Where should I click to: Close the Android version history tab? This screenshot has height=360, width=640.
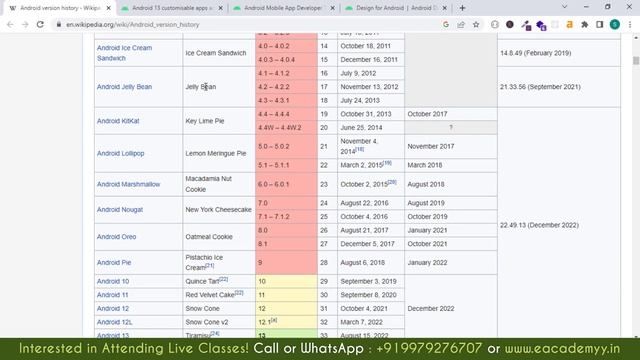click(x=109, y=8)
